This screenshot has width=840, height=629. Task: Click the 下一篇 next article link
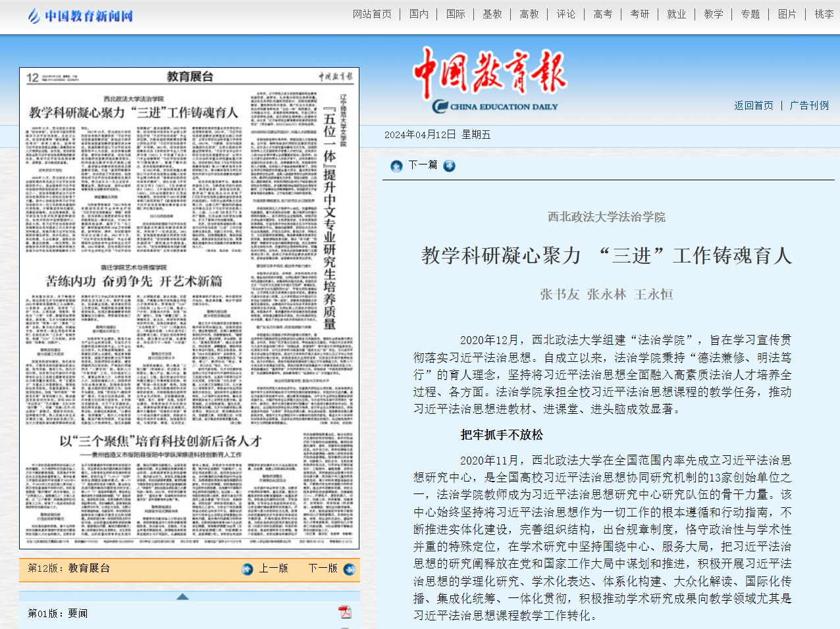coord(423,164)
